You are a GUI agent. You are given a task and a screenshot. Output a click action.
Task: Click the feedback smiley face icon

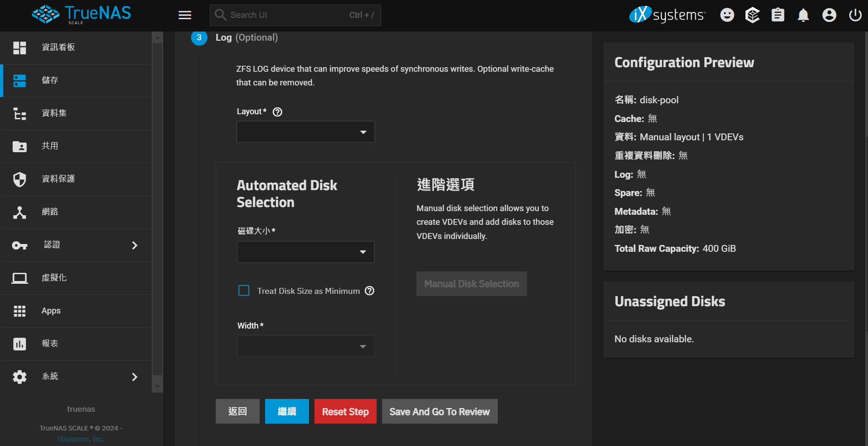tap(727, 15)
